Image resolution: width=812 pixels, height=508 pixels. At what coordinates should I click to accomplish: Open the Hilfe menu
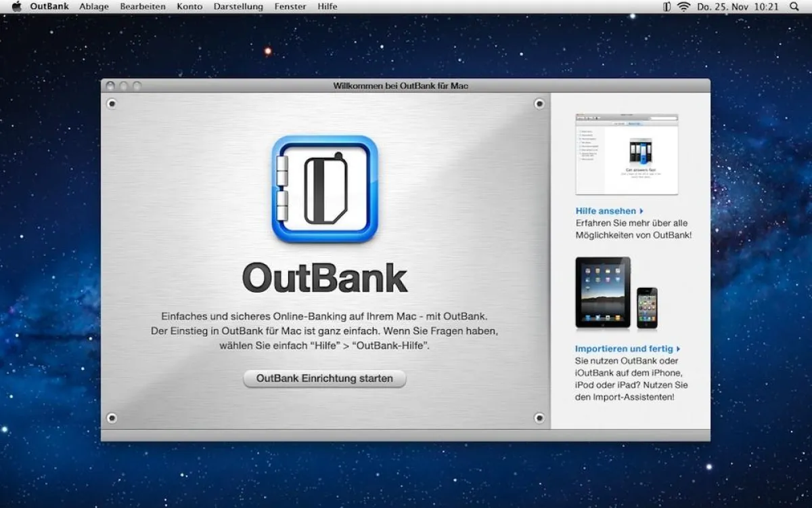(328, 6)
